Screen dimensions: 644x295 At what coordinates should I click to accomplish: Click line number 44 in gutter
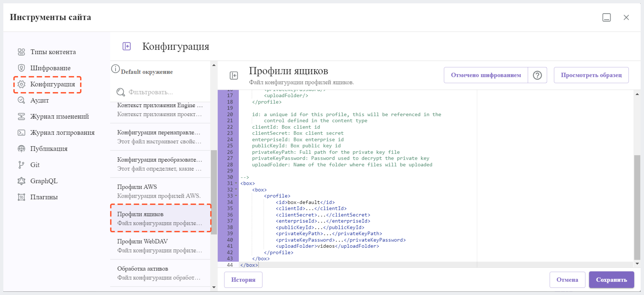tap(230, 265)
